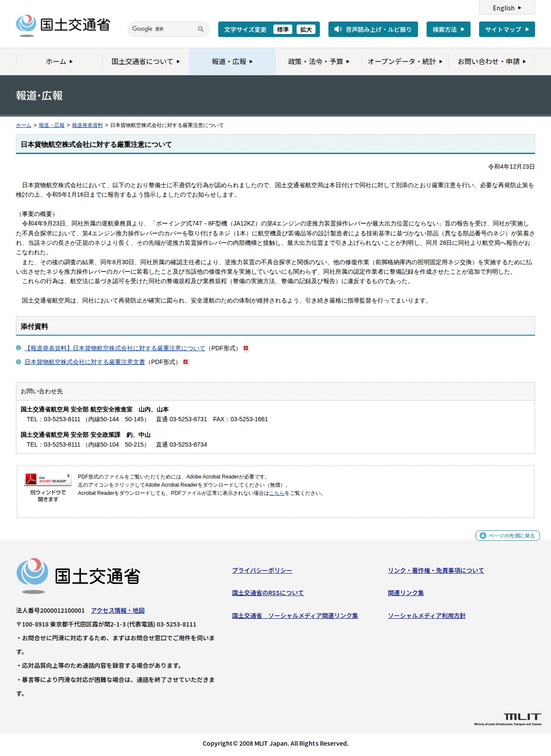Set text size to 標準

coord(283,29)
